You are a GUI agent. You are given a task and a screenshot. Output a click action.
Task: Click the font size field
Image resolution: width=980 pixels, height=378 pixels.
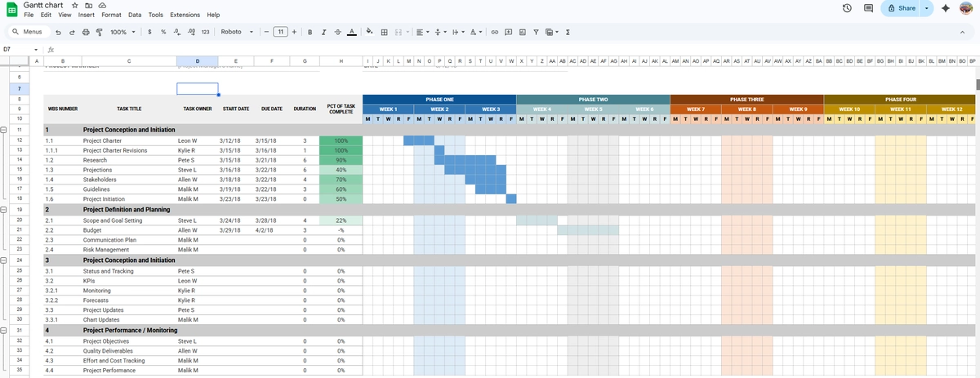(280, 32)
